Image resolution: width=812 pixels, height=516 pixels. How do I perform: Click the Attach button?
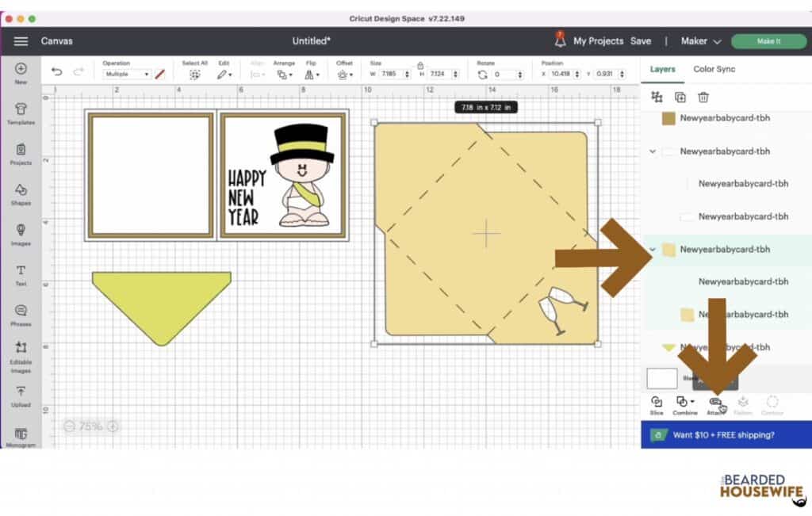coord(715,403)
